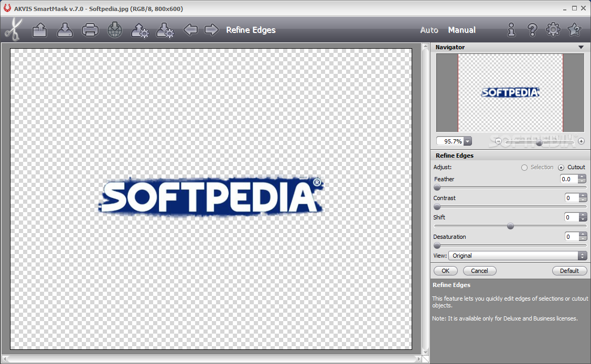The image size is (591, 364).
Task: Save a preset using the download gear icon
Action: pyautogui.click(x=165, y=30)
